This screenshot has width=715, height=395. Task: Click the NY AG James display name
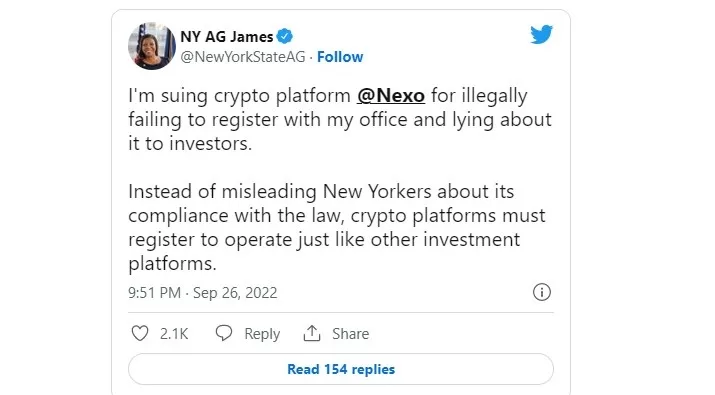(227, 36)
